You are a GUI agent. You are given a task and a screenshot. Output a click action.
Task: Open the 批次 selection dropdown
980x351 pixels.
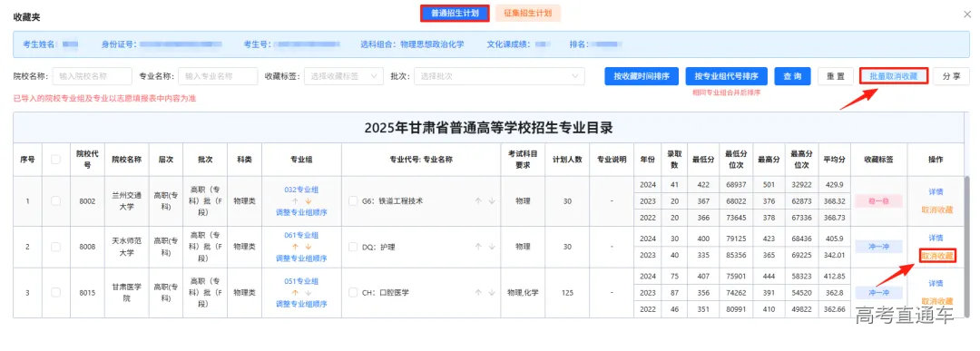(499, 76)
